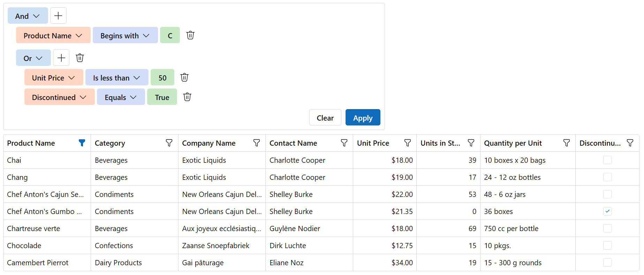Image resolution: width=644 pixels, height=275 pixels.
Task: Add expression to the Or group
Action: [61, 58]
